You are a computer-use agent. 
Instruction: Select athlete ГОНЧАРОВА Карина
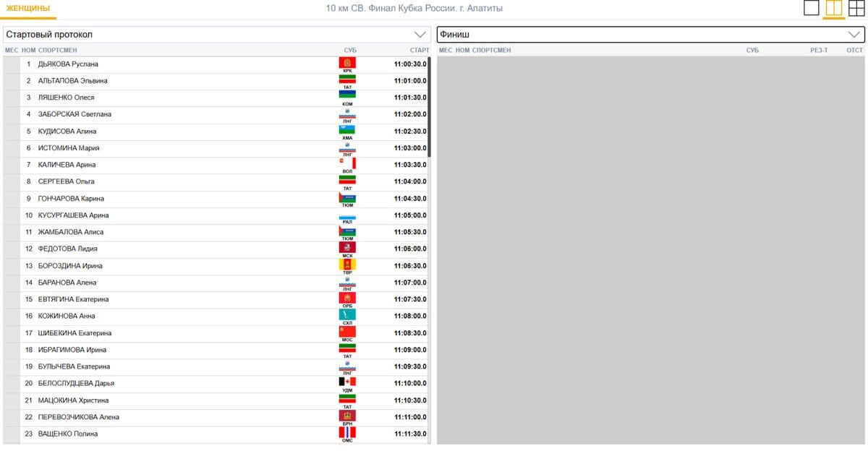pos(71,199)
